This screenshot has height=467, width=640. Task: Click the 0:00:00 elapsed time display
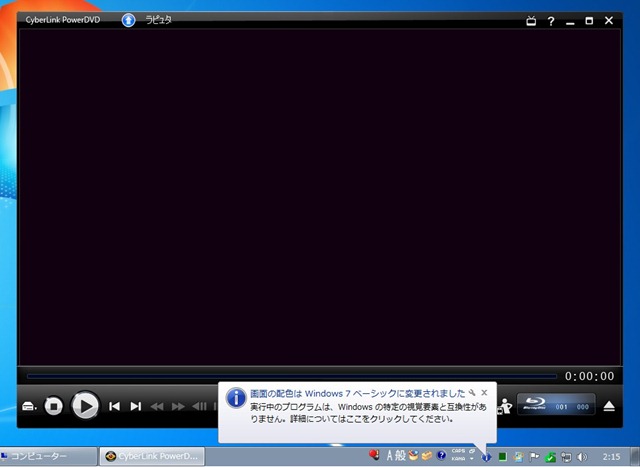[589, 376]
